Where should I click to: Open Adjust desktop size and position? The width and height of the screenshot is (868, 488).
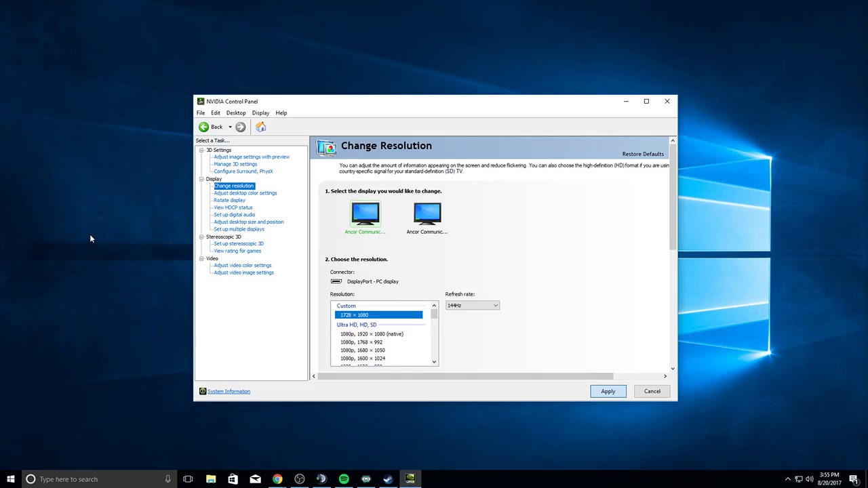[249, 222]
